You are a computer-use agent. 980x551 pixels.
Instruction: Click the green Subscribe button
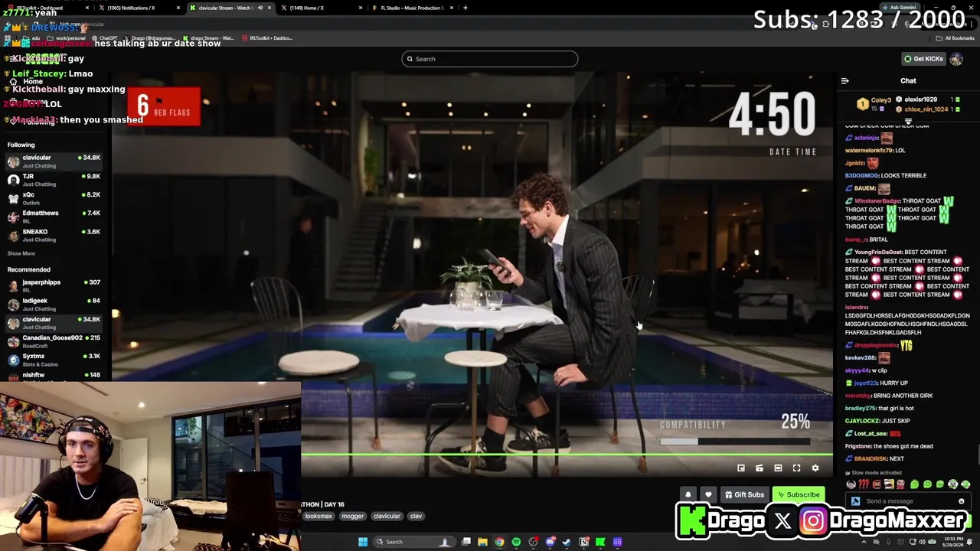coord(798,494)
